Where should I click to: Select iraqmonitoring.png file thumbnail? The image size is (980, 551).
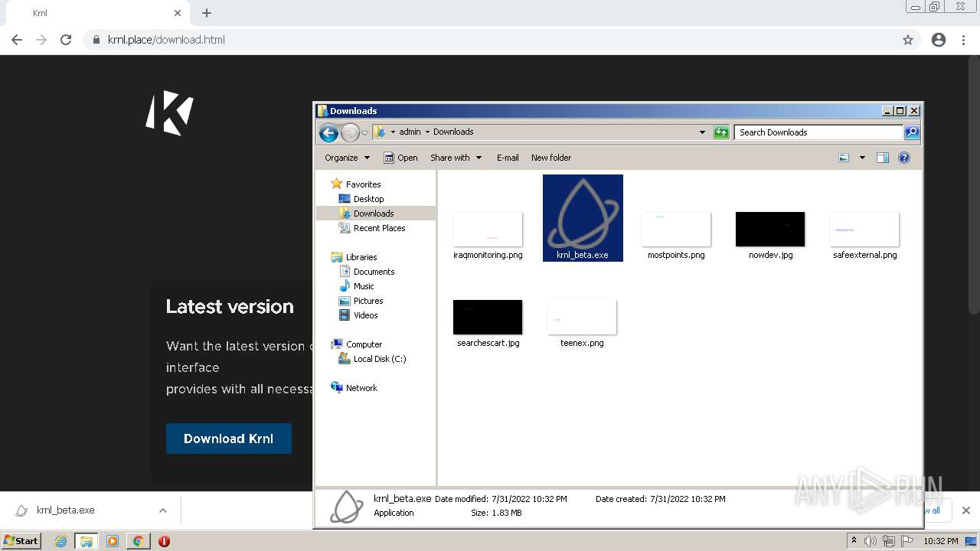tap(488, 230)
